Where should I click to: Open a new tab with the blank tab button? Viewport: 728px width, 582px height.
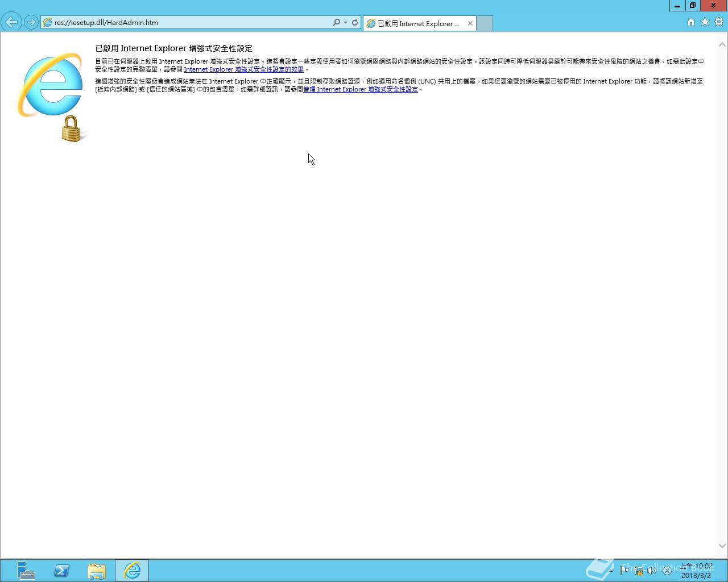pos(484,23)
